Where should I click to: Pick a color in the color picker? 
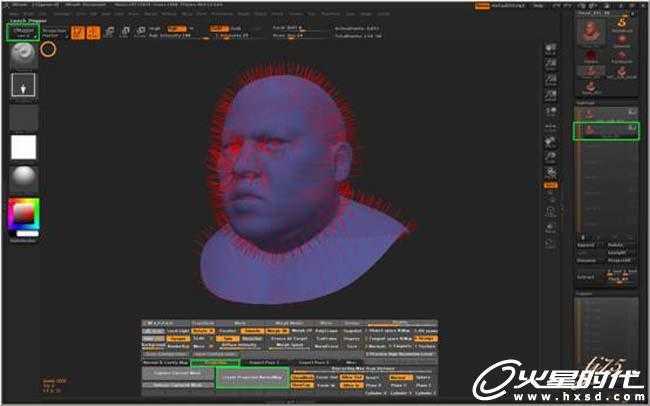(24, 214)
